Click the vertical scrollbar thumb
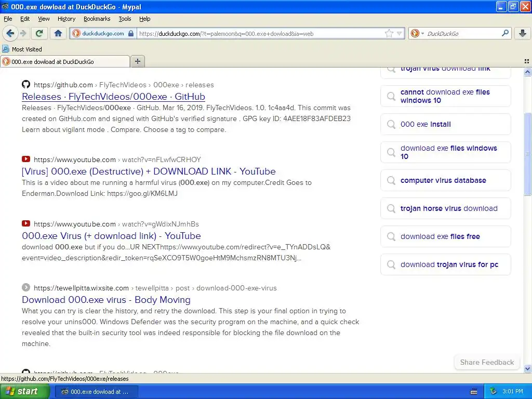Viewport: 532px width, 399px height. pos(527,154)
